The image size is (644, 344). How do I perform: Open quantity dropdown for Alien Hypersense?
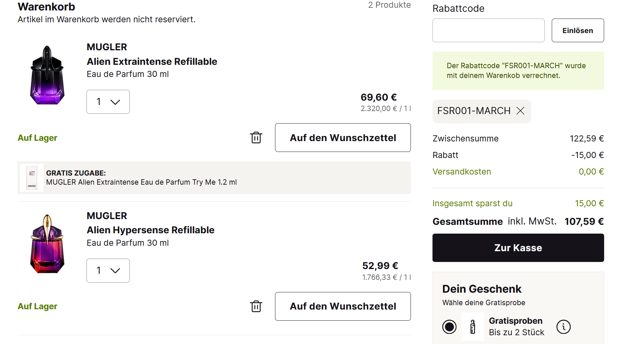click(x=108, y=270)
